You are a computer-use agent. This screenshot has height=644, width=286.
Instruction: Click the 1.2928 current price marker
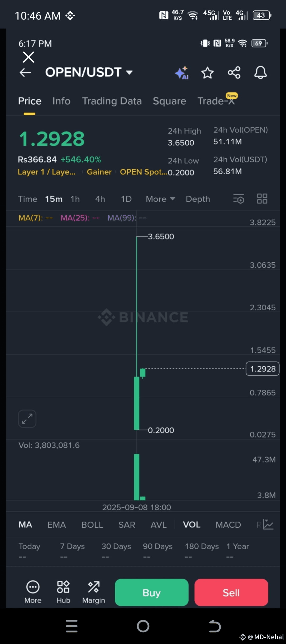tap(262, 369)
